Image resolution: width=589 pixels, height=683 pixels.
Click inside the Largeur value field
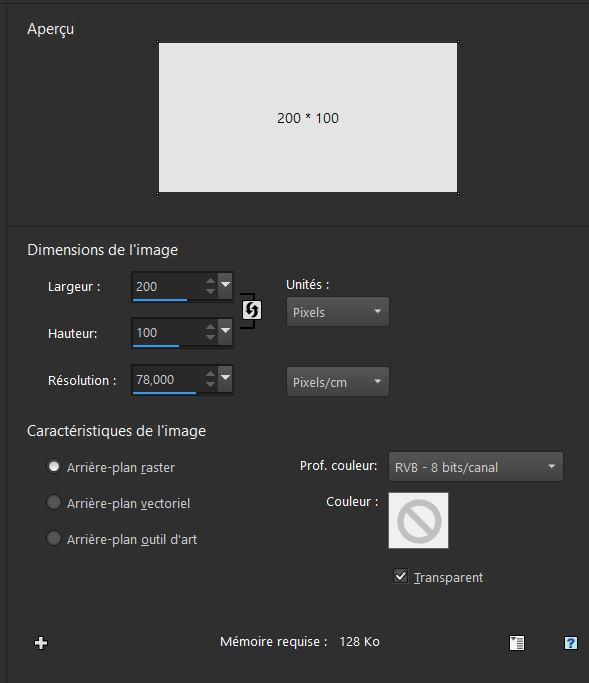point(168,286)
